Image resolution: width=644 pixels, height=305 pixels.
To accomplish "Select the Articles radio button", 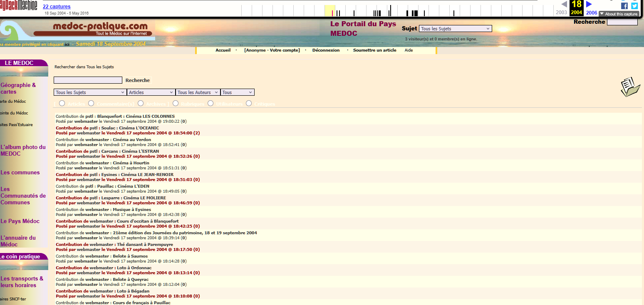I will click(x=62, y=103).
